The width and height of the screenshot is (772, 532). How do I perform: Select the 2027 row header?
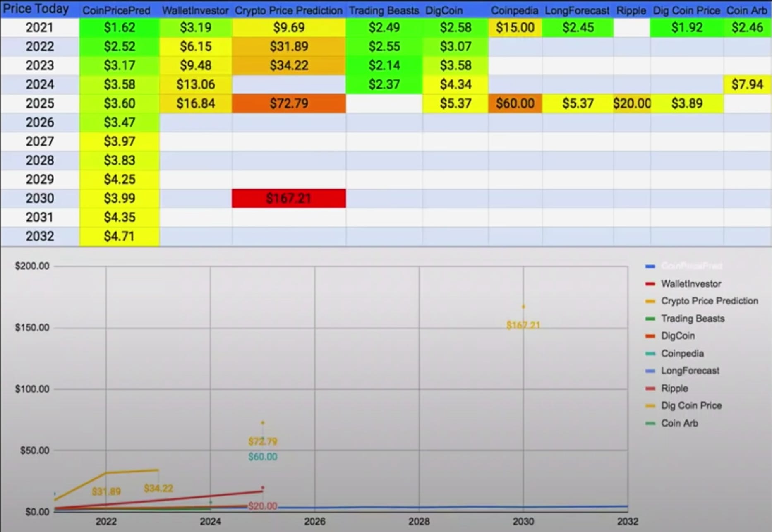pyautogui.click(x=40, y=141)
